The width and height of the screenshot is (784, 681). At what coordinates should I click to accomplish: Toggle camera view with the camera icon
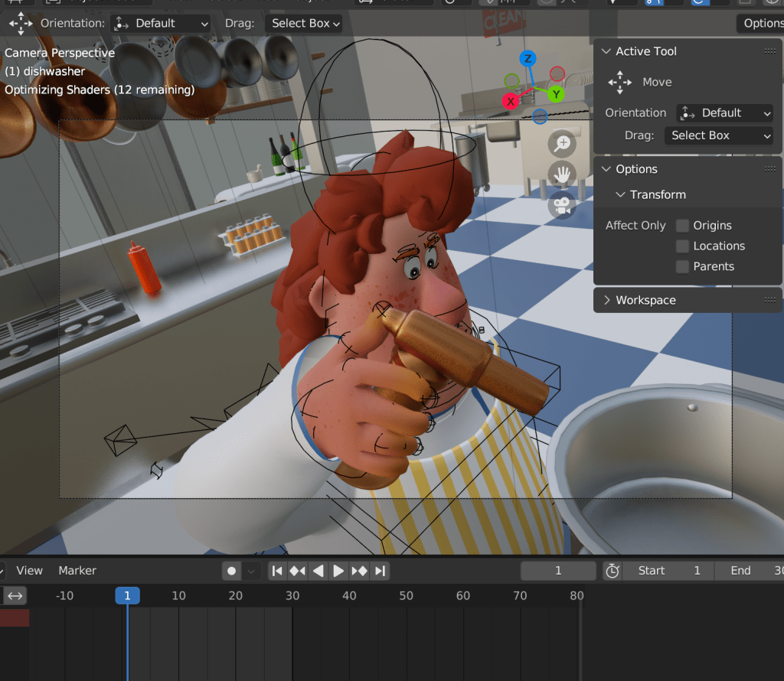562,205
